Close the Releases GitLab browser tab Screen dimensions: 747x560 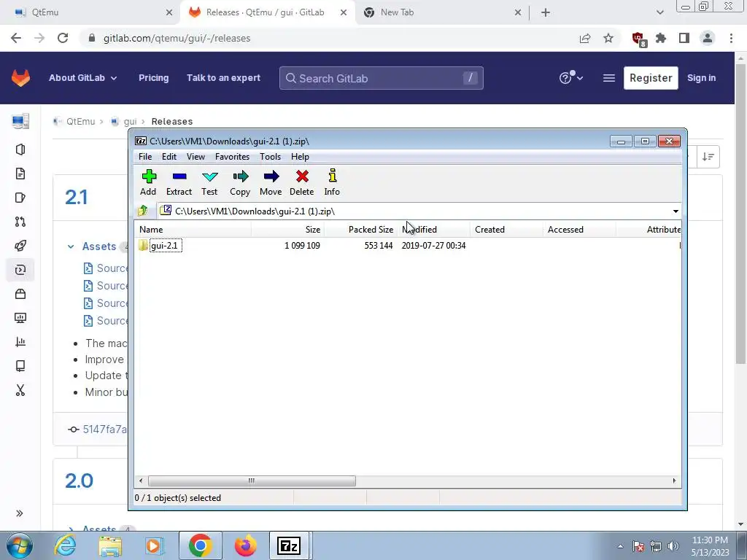tap(344, 13)
